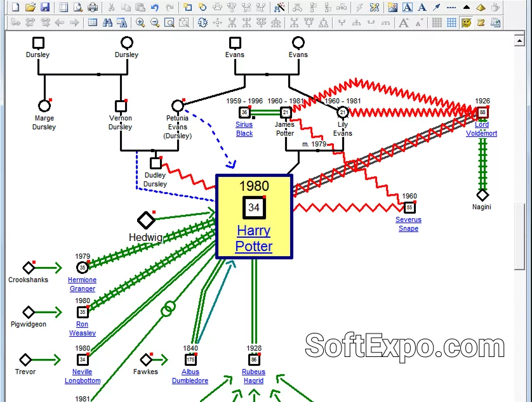Follow the Severus Snape link
Screen dimensions: 532x402
408,224
